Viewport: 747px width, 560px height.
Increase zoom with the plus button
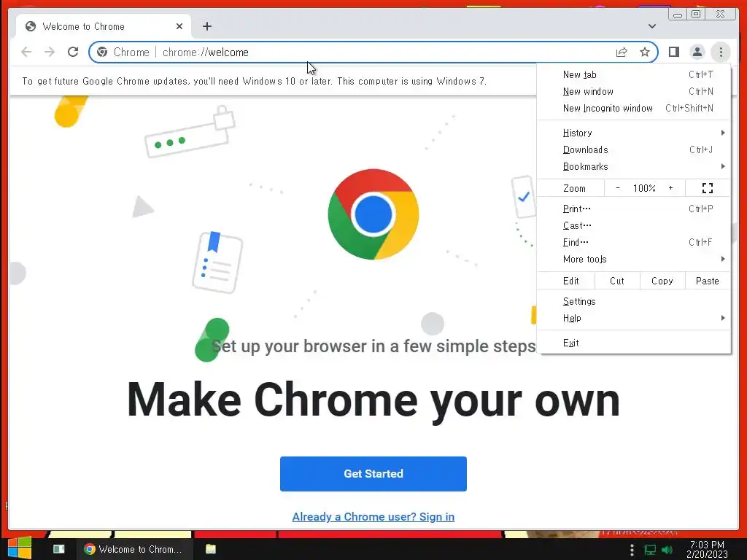pos(671,188)
